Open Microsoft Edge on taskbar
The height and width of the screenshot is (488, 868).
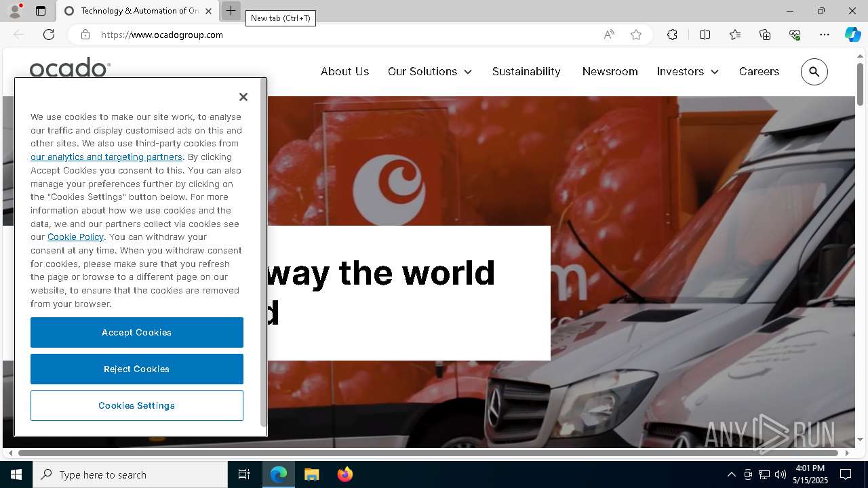[x=279, y=474]
